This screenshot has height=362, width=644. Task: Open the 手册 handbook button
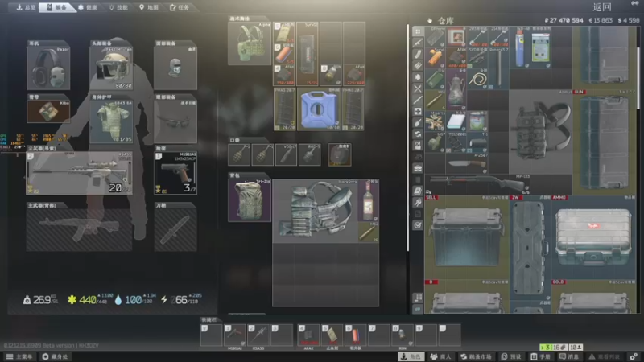point(540,356)
